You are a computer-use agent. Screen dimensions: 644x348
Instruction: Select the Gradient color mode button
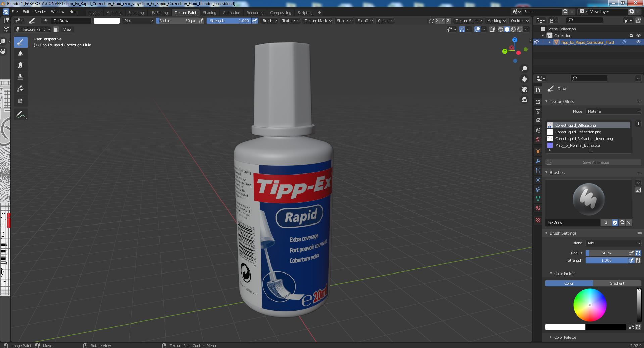click(617, 283)
